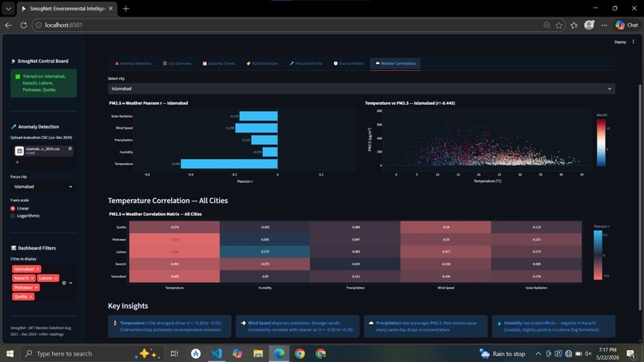Show hidden system tray icons
The image size is (644, 362).
click(x=538, y=354)
